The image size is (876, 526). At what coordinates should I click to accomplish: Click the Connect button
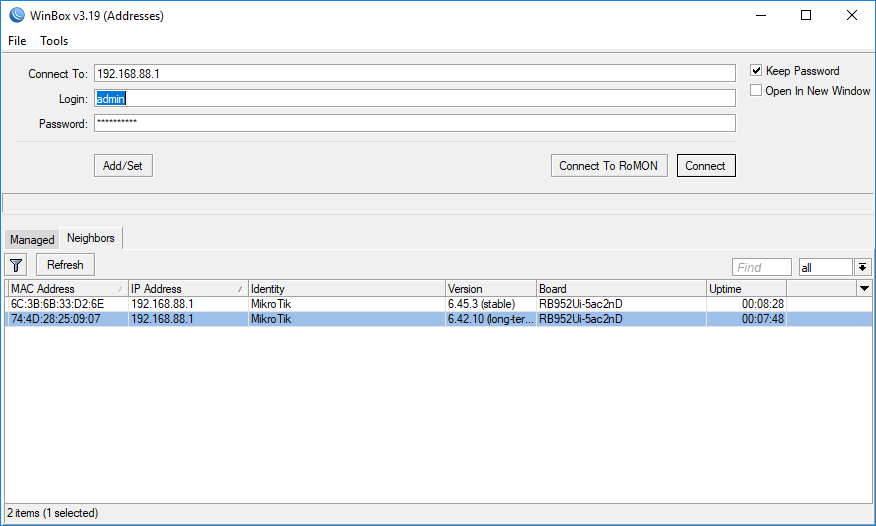[706, 166]
